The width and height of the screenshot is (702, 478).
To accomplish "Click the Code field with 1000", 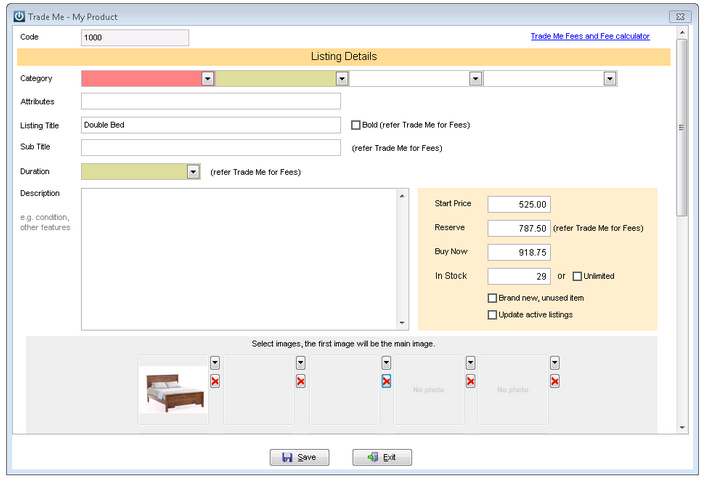I will pyautogui.click(x=135, y=38).
